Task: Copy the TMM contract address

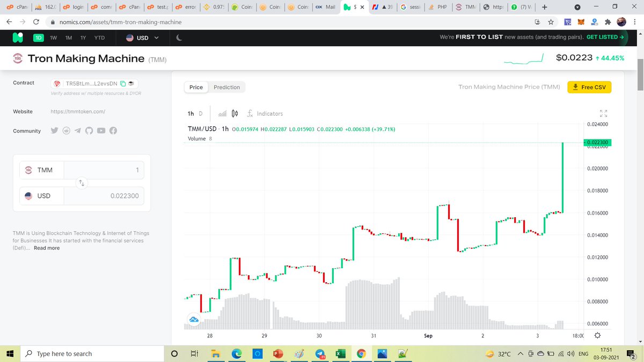Action: coord(123,84)
